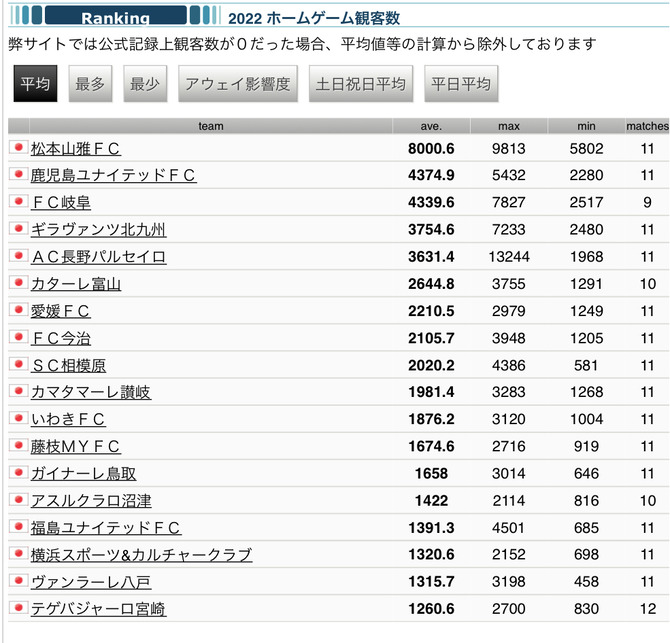Open the ギラヴァンツ北九州 team link

point(99,230)
